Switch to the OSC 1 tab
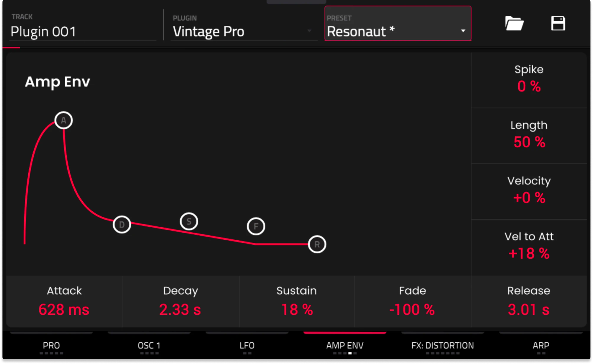 (149, 345)
